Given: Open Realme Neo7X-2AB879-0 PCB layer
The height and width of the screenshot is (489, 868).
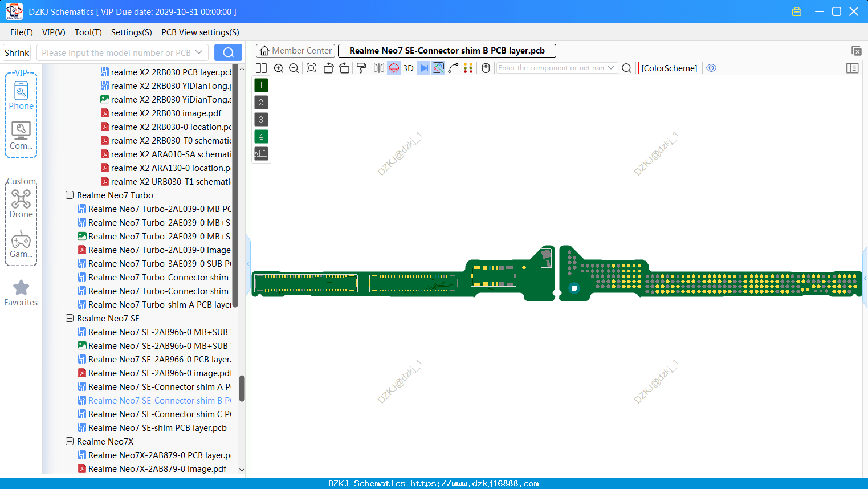Looking at the screenshot, I should (x=160, y=455).
